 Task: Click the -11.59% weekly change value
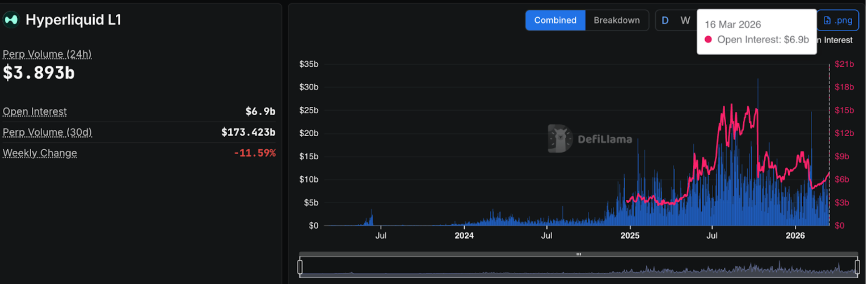click(x=255, y=153)
